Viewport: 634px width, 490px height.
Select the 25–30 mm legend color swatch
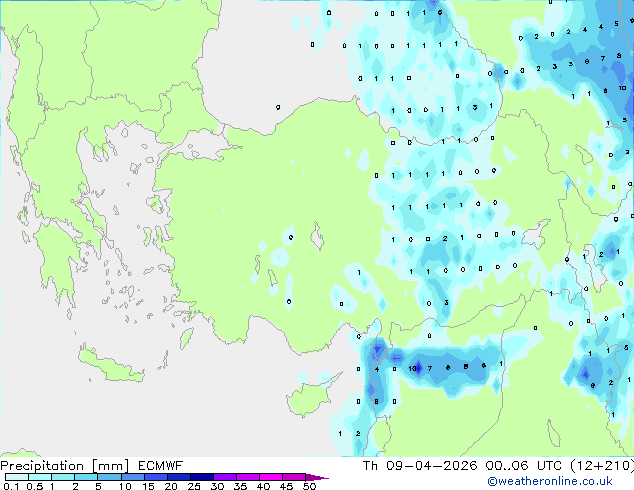pyautogui.click(x=201, y=477)
